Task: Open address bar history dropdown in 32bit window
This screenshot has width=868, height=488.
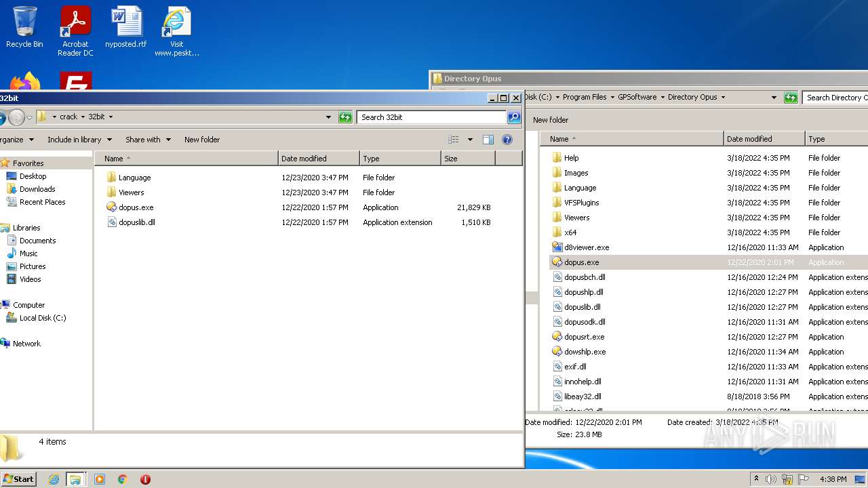Action: (x=328, y=117)
